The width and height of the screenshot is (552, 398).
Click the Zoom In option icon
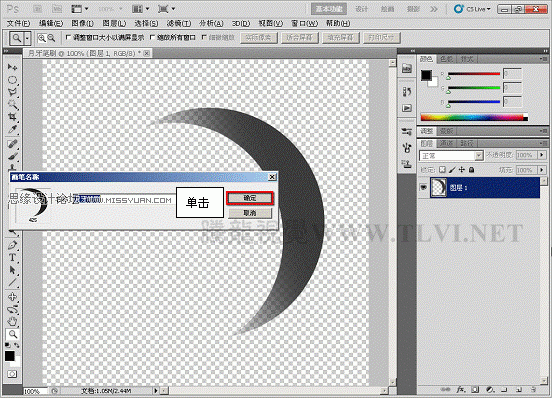tap(42, 38)
